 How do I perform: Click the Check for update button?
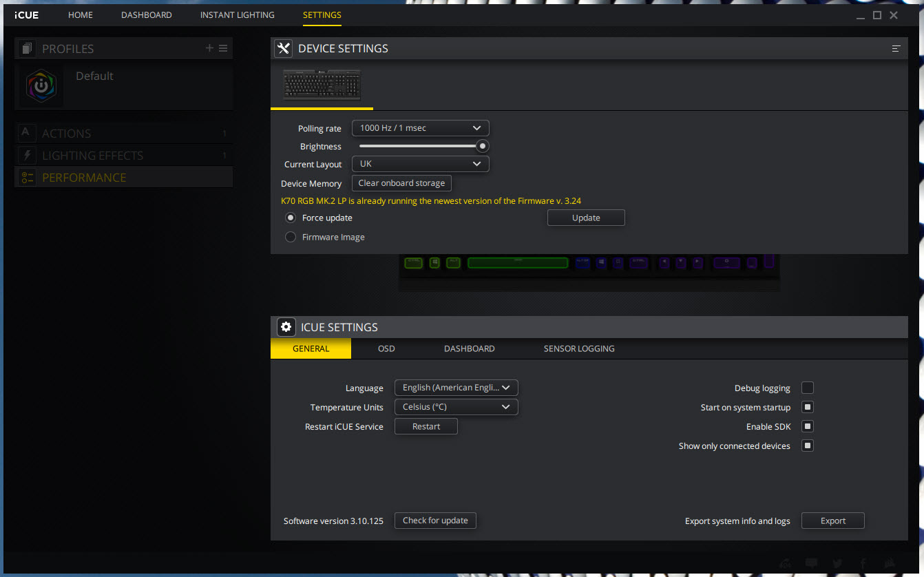pyautogui.click(x=435, y=521)
